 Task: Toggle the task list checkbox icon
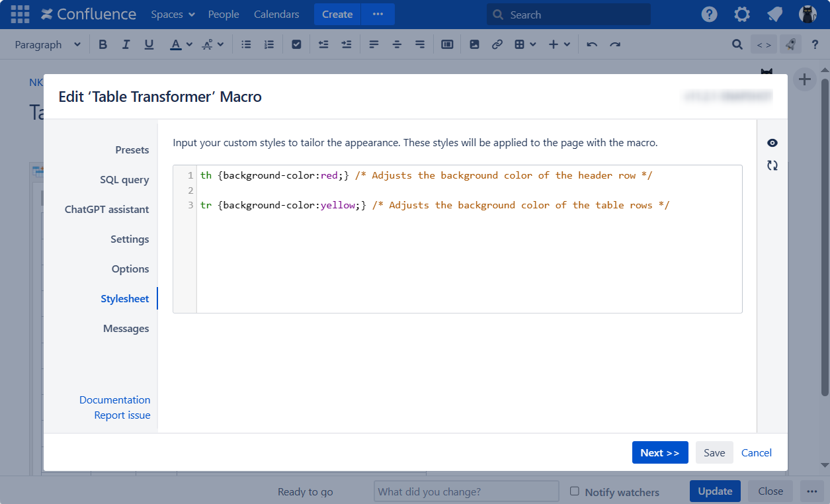tap(296, 44)
